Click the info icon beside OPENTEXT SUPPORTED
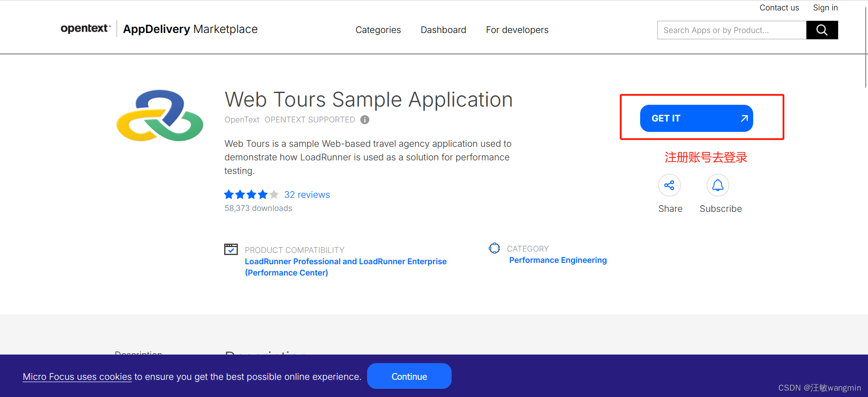The width and height of the screenshot is (868, 397). tap(365, 120)
